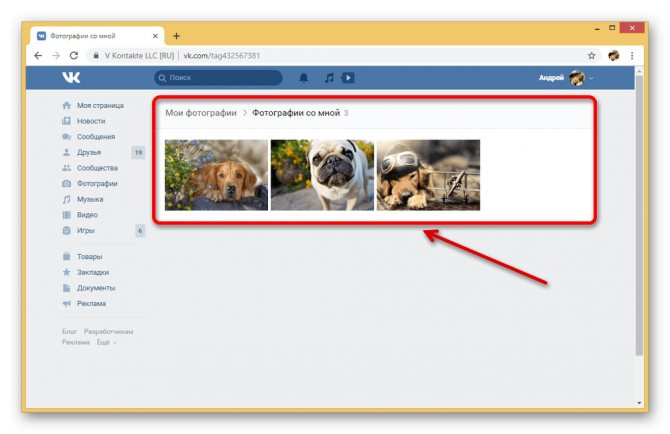Click the search magnifier icon

click(162, 78)
